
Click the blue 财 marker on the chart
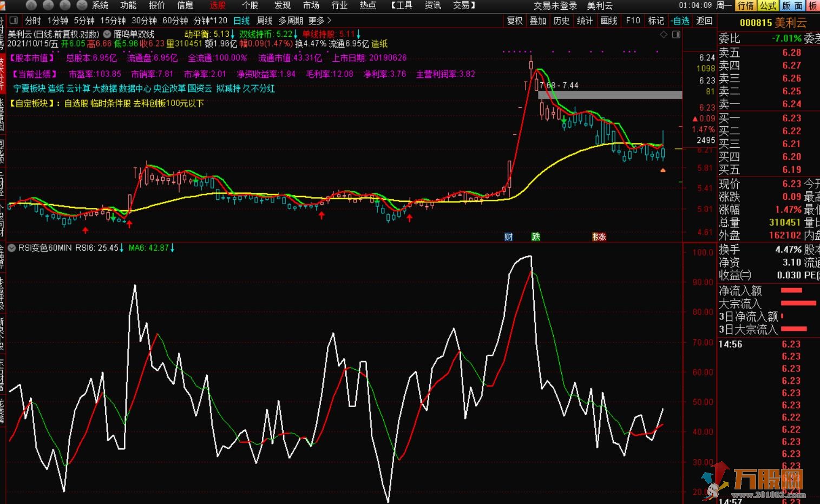tap(508, 237)
